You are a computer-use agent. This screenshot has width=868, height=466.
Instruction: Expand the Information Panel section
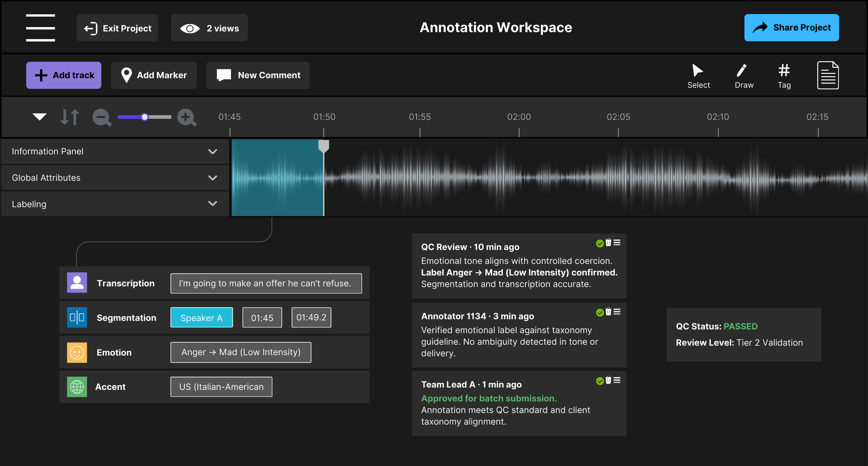click(212, 151)
